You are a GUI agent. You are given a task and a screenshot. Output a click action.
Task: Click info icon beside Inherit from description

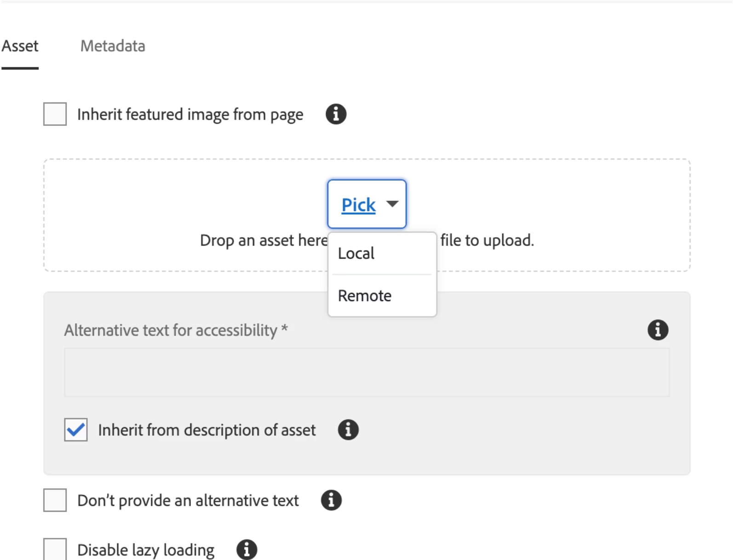coord(348,430)
